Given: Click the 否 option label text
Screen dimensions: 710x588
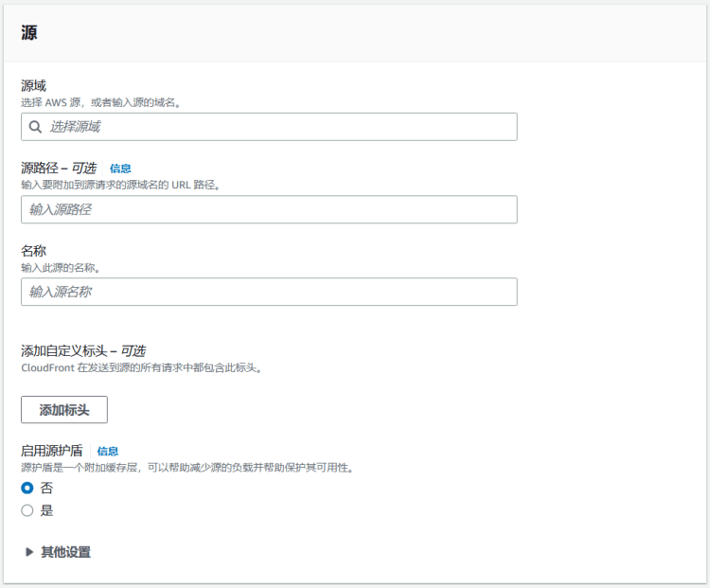Looking at the screenshot, I should pyautogui.click(x=46, y=489).
